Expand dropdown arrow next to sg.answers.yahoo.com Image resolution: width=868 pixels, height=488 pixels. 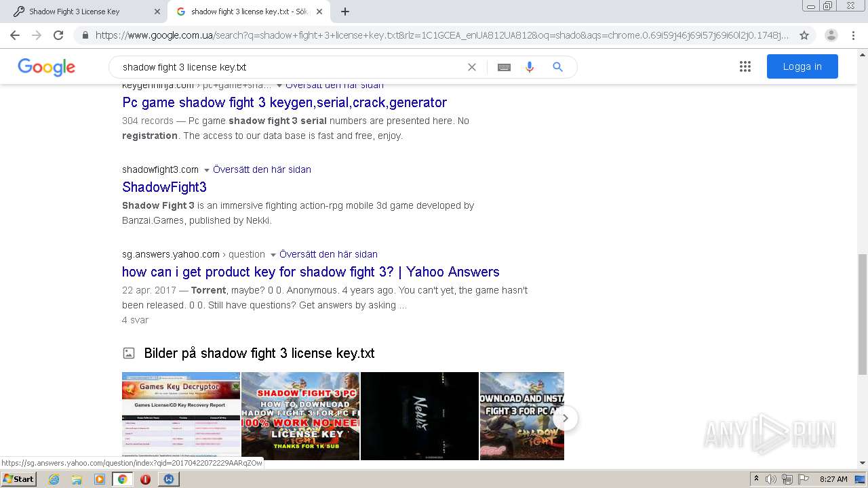273,255
